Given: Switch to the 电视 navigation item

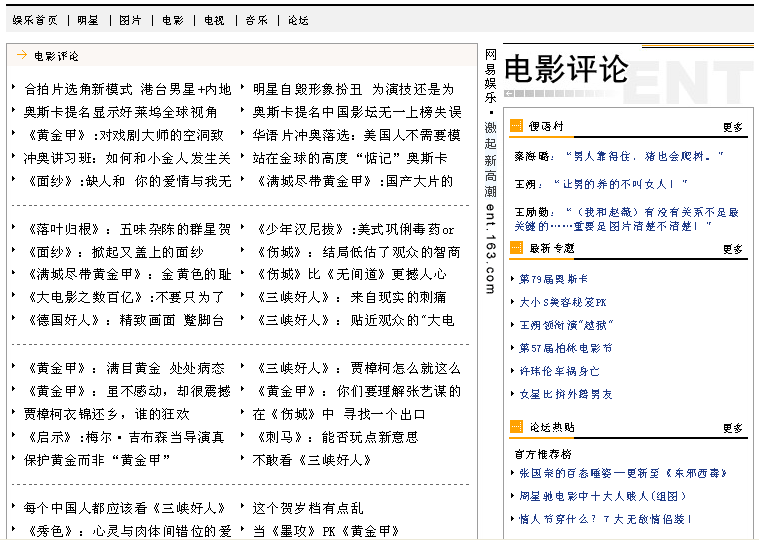Looking at the screenshot, I should (214, 20).
